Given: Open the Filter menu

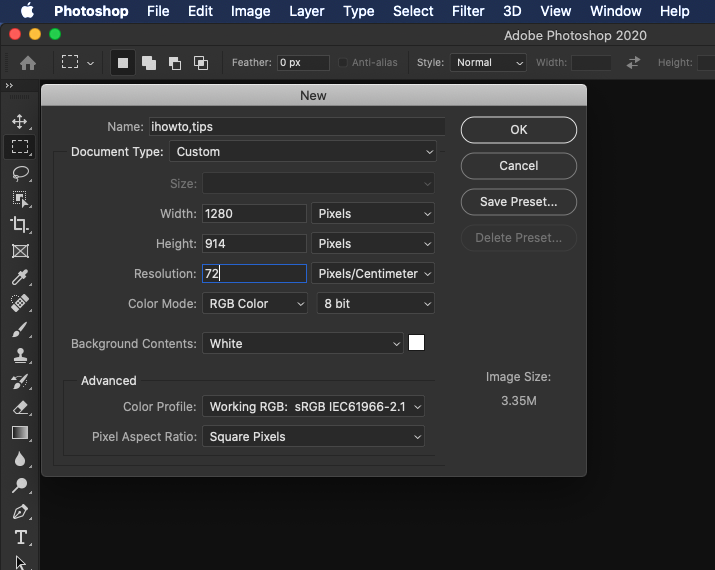Looking at the screenshot, I should click(x=468, y=11).
